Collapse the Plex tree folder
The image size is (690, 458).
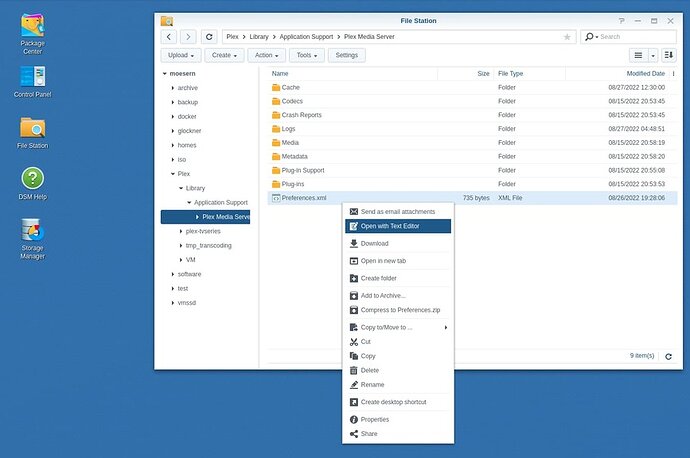(172, 174)
